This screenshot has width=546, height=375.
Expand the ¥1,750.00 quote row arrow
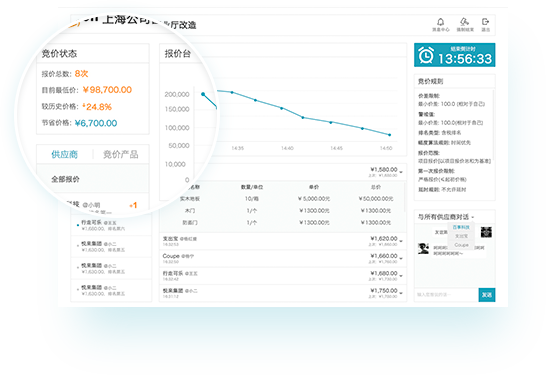[x=401, y=293]
